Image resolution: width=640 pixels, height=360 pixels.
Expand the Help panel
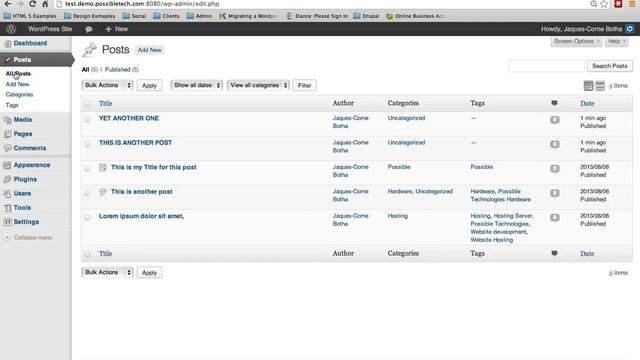pyautogui.click(x=616, y=41)
